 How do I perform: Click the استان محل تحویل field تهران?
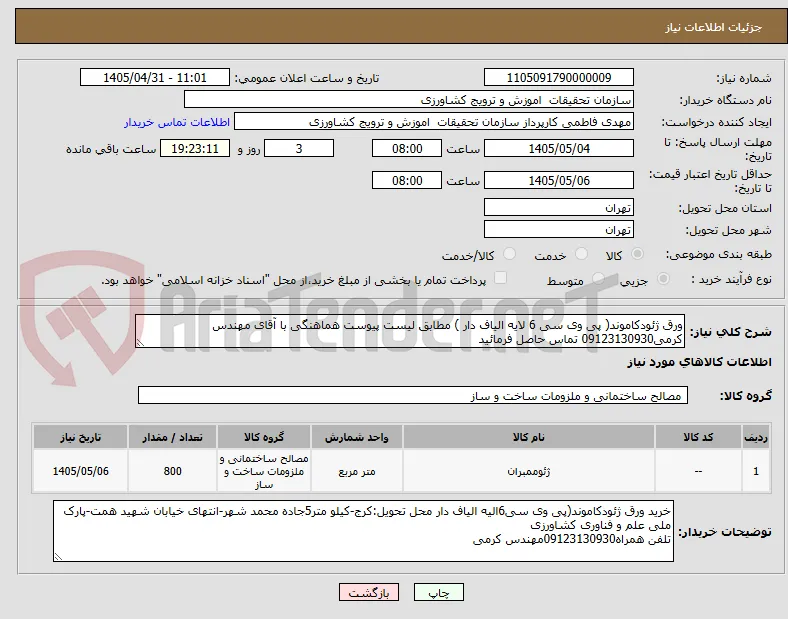pos(558,208)
